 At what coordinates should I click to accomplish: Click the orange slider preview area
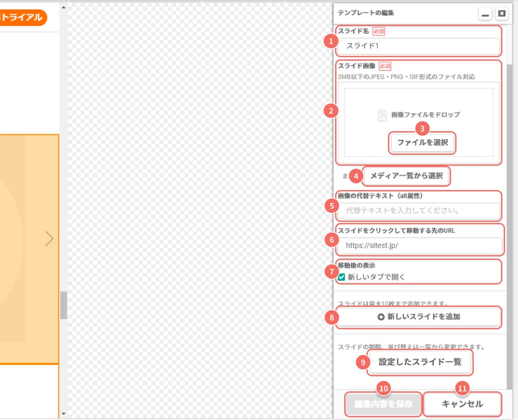coord(29,249)
